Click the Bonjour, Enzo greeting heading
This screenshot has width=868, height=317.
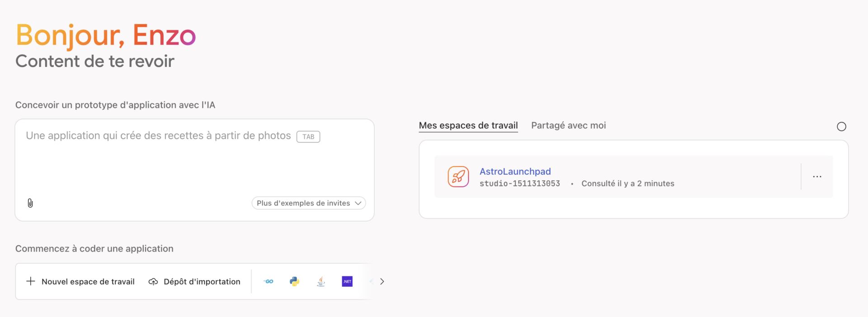(x=106, y=35)
